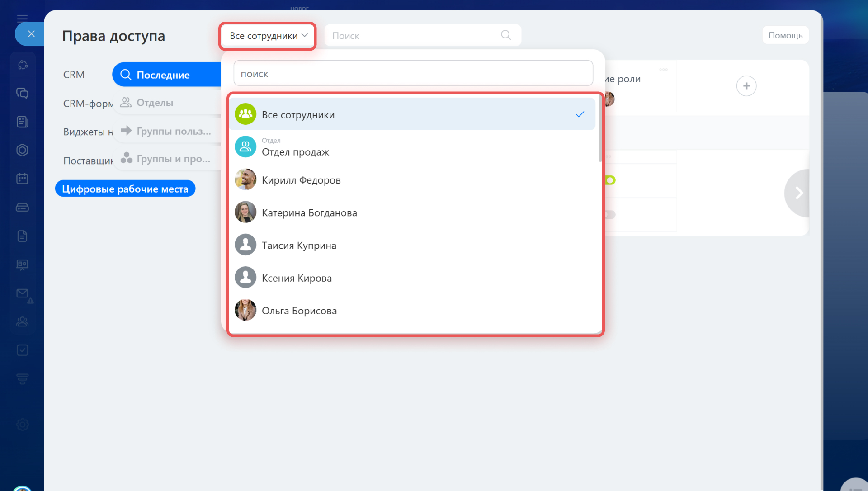Toggle the gray disabled switch
Image resolution: width=868 pixels, height=491 pixels.
point(610,214)
